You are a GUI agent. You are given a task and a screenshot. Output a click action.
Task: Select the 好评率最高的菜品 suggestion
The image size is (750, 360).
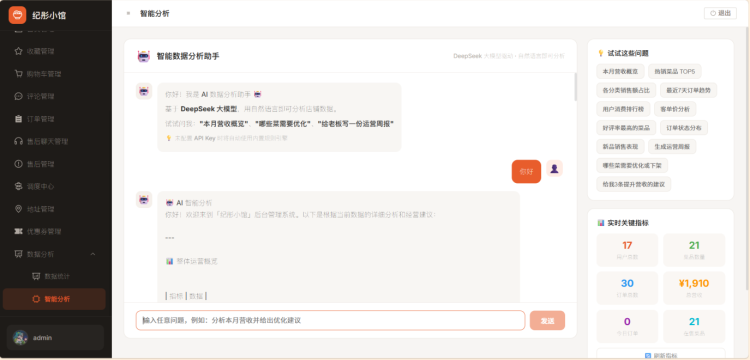pos(626,128)
